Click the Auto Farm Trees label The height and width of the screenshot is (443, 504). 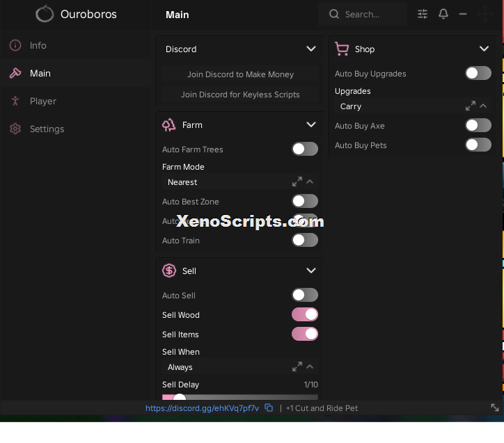[193, 150]
